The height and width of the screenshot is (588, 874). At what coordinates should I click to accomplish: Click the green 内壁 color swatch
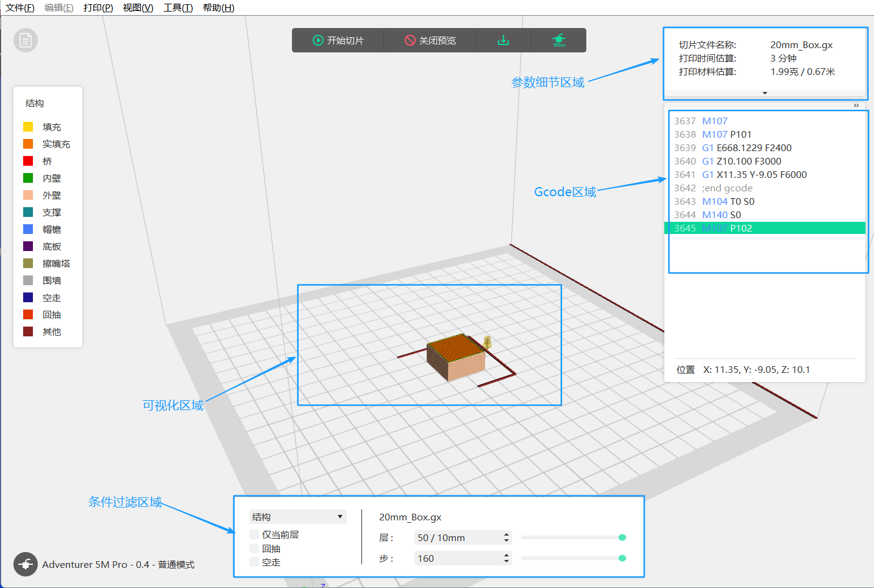[x=28, y=178]
